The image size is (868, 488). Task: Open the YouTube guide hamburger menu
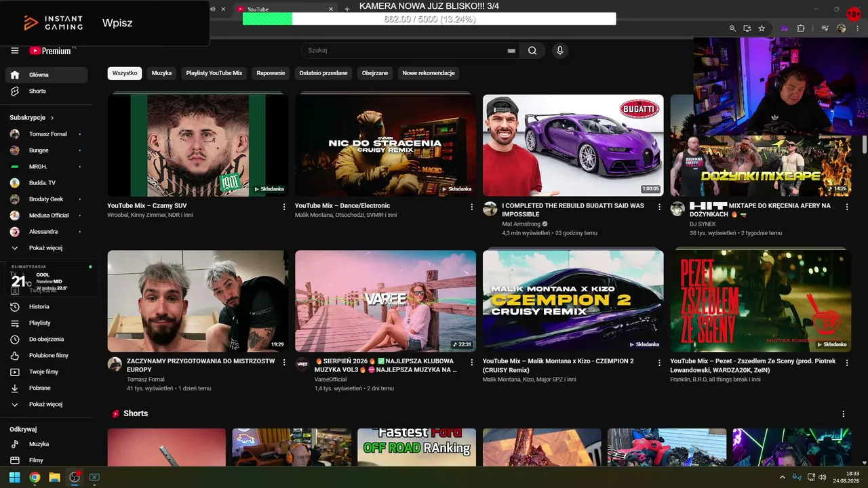(x=15, y=51)
